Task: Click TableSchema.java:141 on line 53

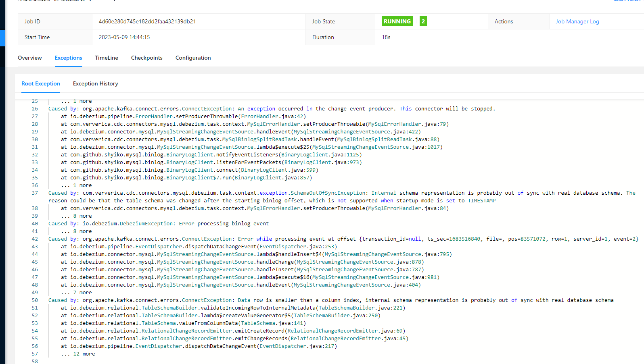Action: [272, 323]
